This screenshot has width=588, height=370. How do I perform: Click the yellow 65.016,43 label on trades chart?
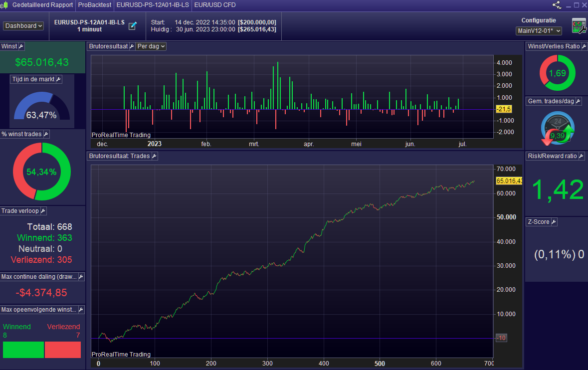pos(509,181)
